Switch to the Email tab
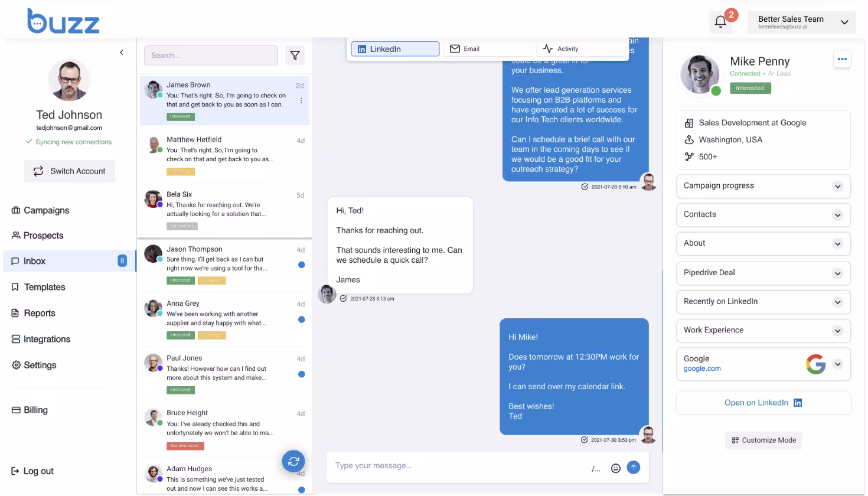 (489, 49)
